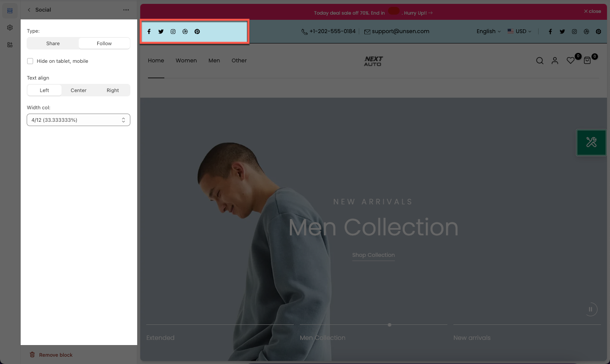Click the Next Auto logo

point(373,61)
